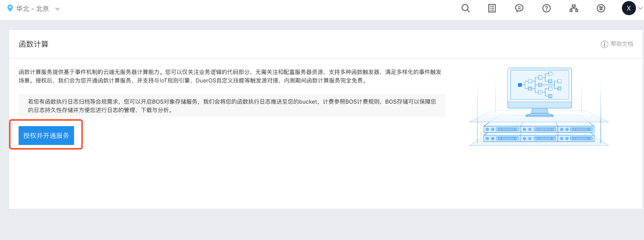Click the red highlight frame around 授权并开通服务
The width and height of the screenshot is (644, 240).
tap(46, 135)
